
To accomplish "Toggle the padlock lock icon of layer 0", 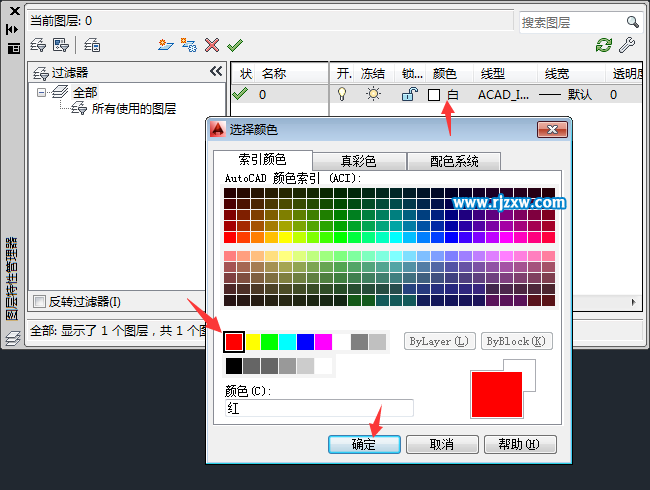I will [x=410, y=94].
